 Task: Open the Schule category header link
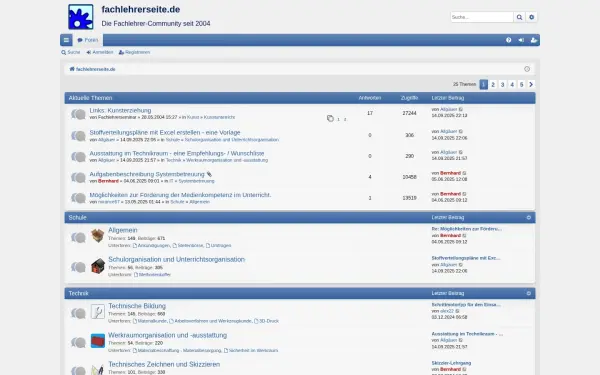click(78, 217)
